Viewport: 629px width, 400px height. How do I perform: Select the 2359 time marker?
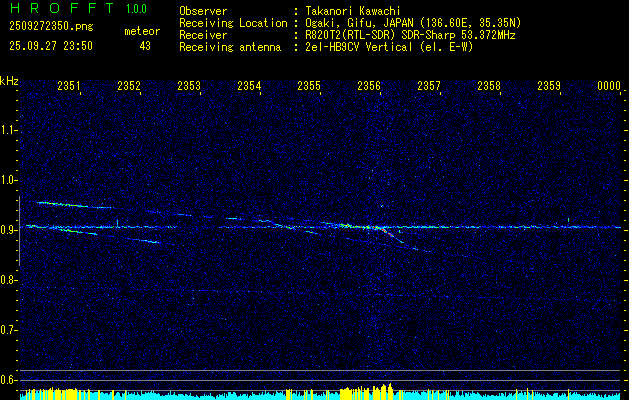click(549, 85)
